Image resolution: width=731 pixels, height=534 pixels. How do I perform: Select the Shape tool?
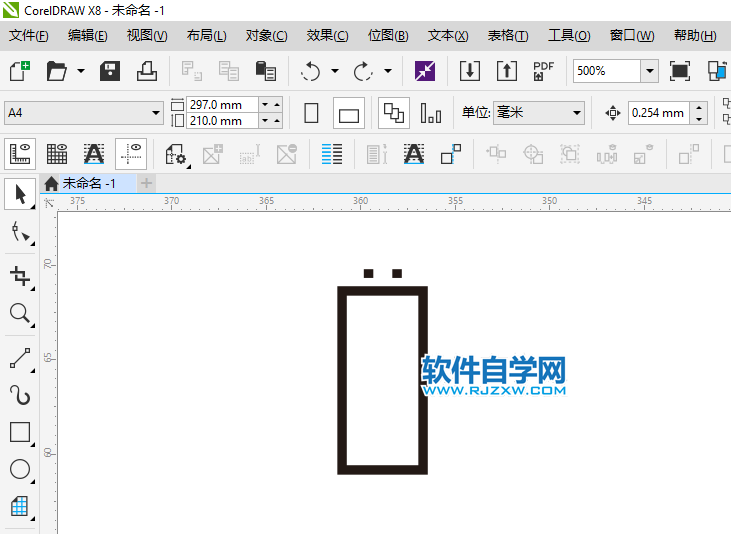point(20,232)
